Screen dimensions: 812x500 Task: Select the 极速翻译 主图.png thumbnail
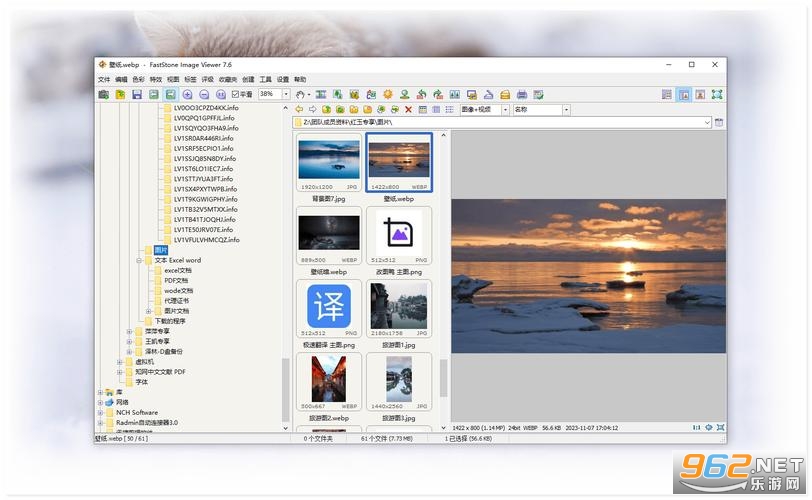(x=329, y=308)
